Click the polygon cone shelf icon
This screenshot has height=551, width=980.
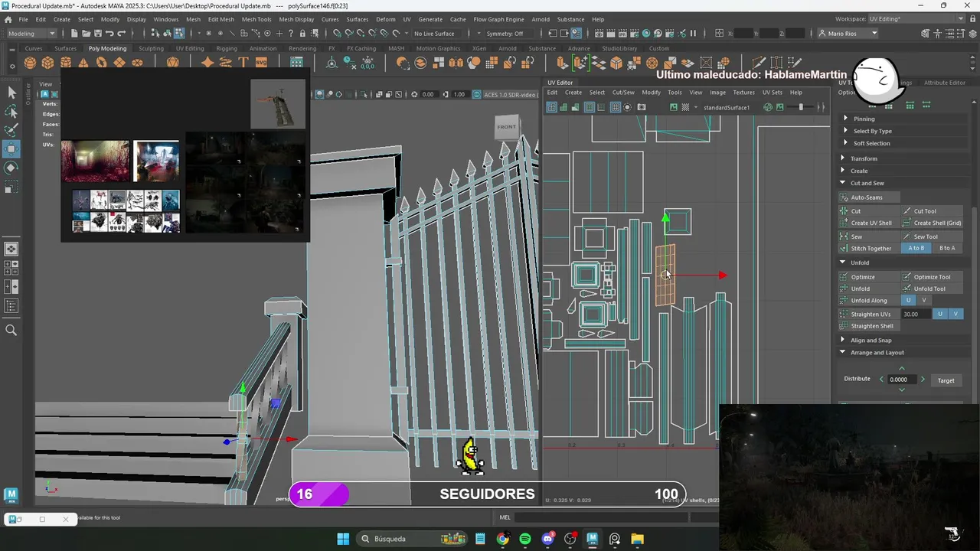click(x=83, y=63)
